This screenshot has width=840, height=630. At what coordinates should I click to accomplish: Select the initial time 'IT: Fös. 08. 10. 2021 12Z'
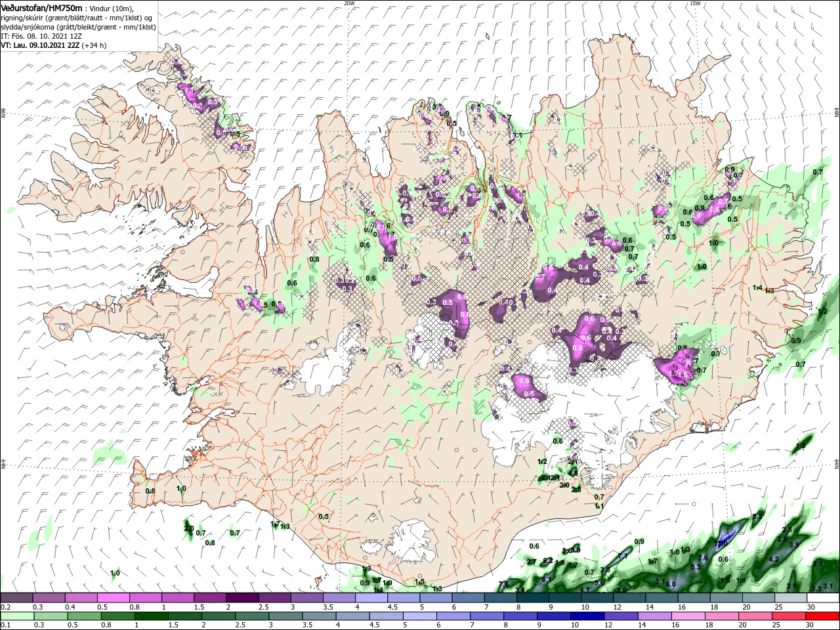coord(43,36)
